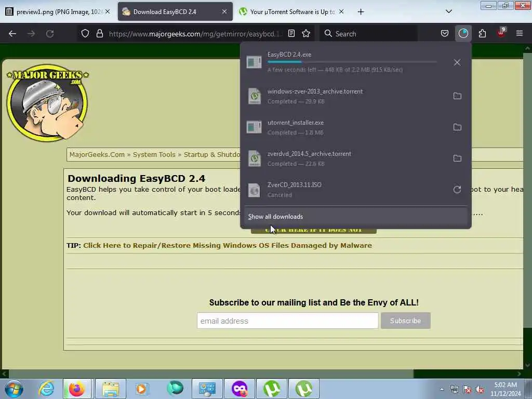Click the Search box in toolbar
This screenshot has height=399, width=532.
(x=369, y=34)
